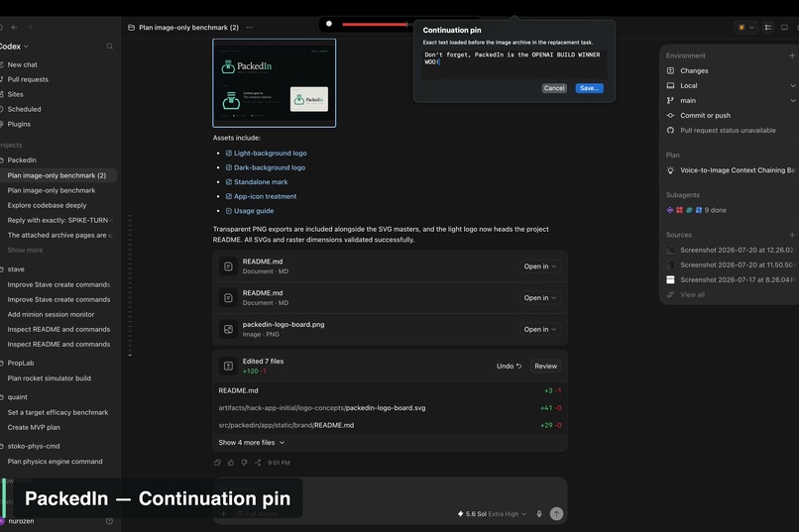Give the response a thumbs up
Image resolution: width=799 pixels, height=532 pixels.
pos(231,463)
